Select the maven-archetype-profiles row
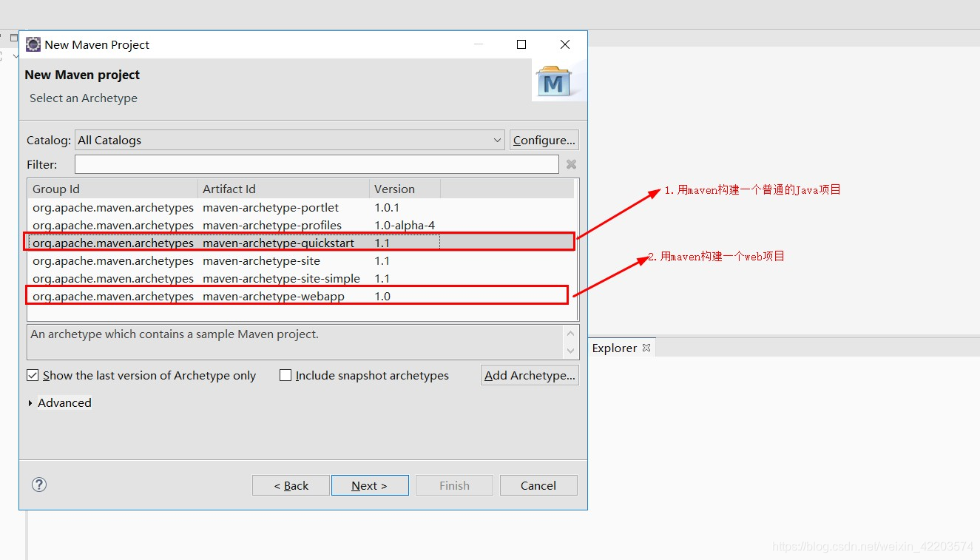Image resolution: width=980 pixels, height=560 pixels. point(300,226)
